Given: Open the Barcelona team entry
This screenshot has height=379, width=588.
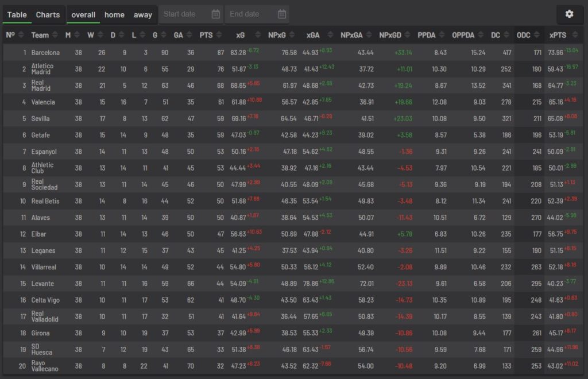Looking at the screenshot, I should click(x=44, y=52).
